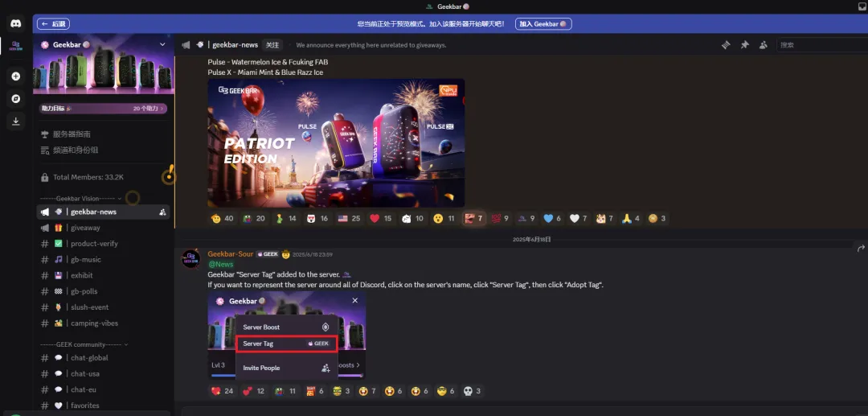This screenshot has height=416, width=868.
Task: Show pinned messages with pin icon
Action: pos(744,45)
